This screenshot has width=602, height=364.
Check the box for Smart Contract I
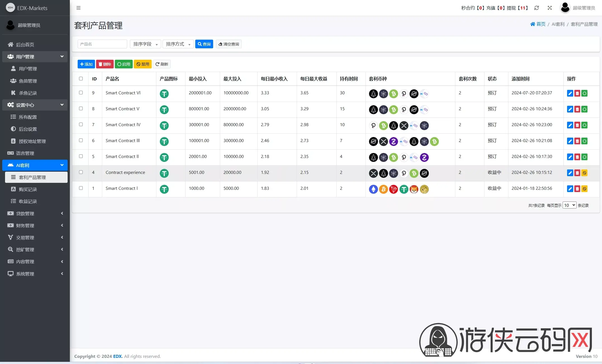81,188
